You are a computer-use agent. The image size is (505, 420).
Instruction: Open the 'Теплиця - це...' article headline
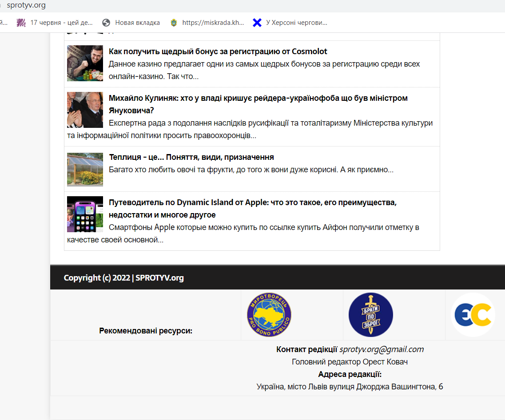pyautogui.click(x=191, y=157)
